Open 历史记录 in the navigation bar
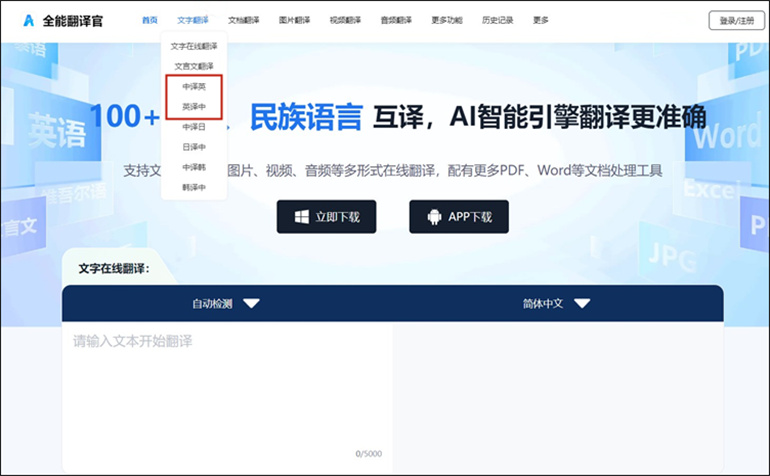770x476 pixels. coord(497,20)
